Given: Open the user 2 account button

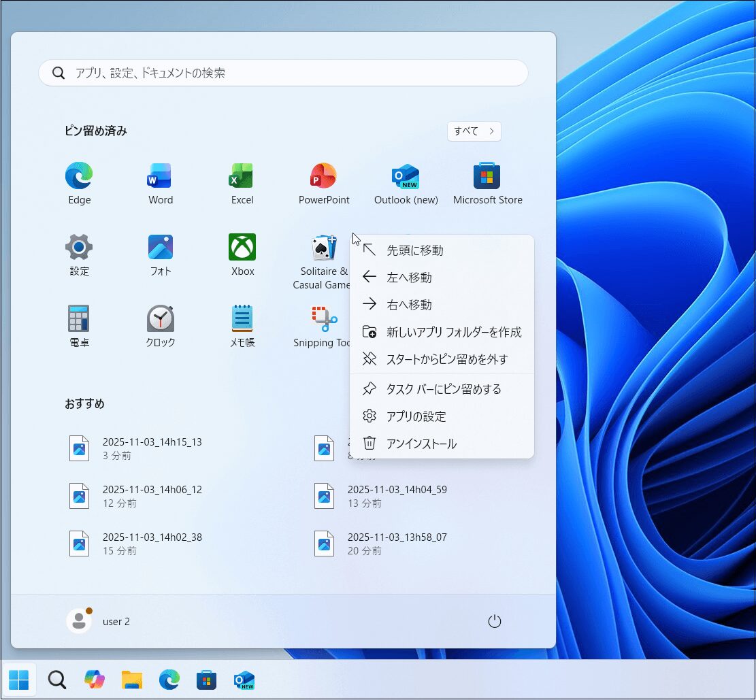Looking at the screenshot, I should (x=99, y=621).
